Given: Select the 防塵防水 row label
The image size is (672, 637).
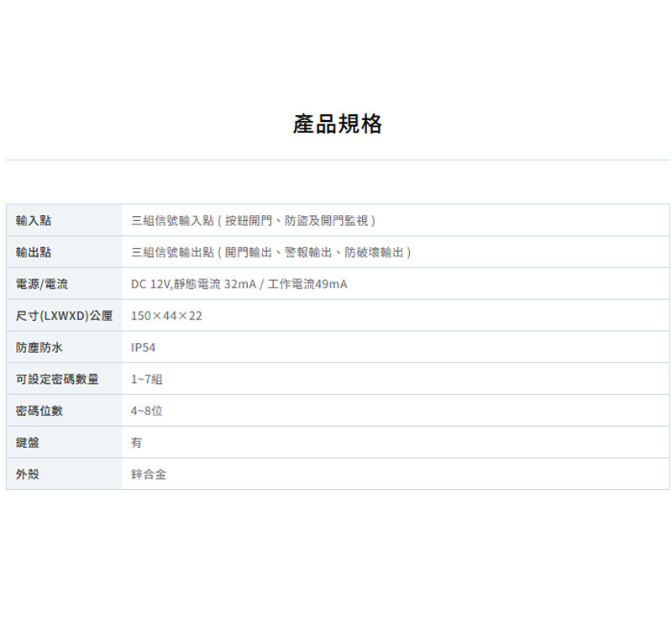Looking at the screenshot, I should (39, 347).
